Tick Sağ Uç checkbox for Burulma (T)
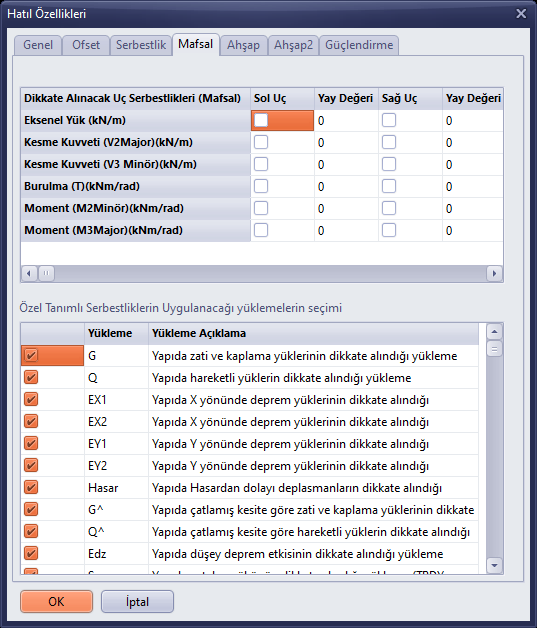 click(x=389, y=186)
